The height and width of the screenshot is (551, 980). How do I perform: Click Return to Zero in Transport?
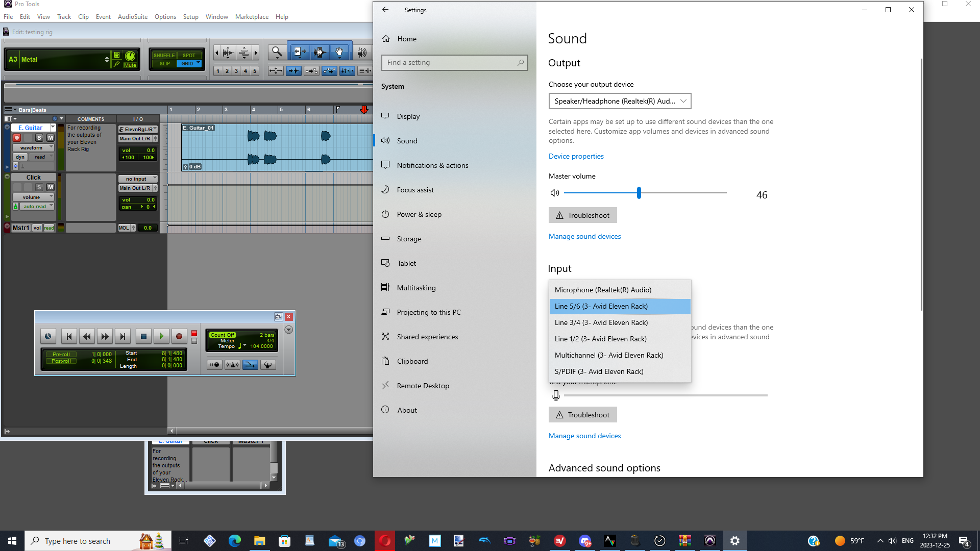click(x=69, y=336)
